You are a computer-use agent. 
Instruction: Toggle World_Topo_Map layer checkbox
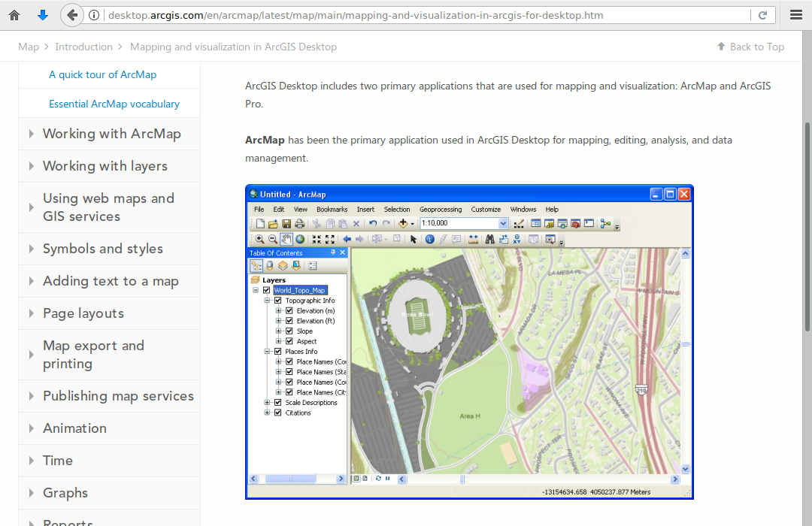click(267, 291)
